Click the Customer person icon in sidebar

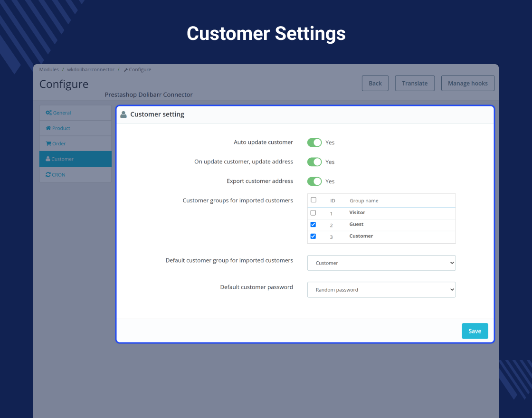[x=48, y=159]
